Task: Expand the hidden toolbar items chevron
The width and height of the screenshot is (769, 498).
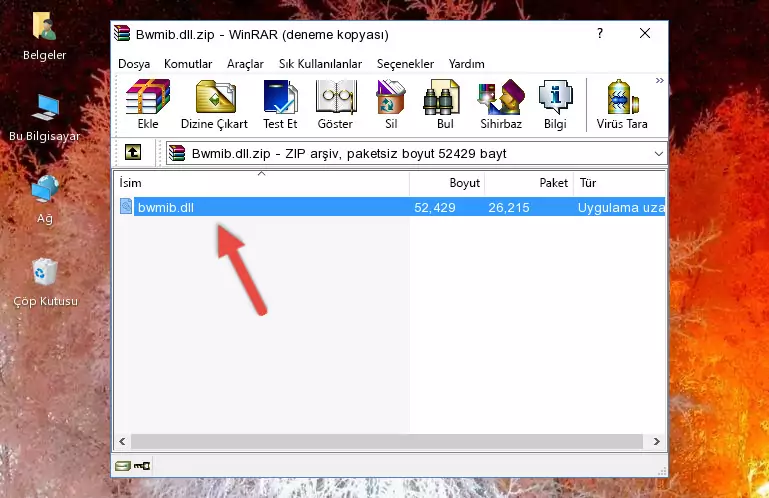Action: click(660, 80)
